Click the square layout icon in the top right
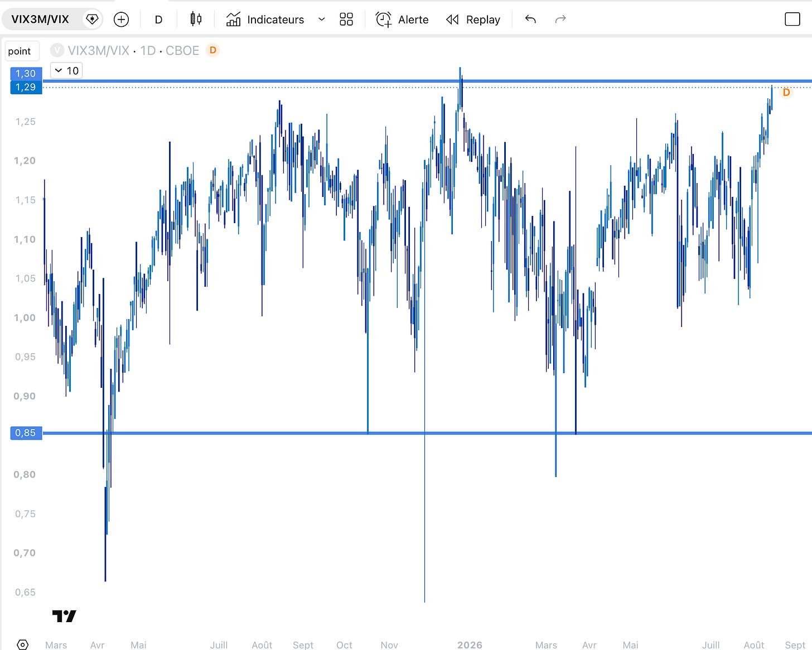Screen dimensions: 812x650 tap(792, 20)
